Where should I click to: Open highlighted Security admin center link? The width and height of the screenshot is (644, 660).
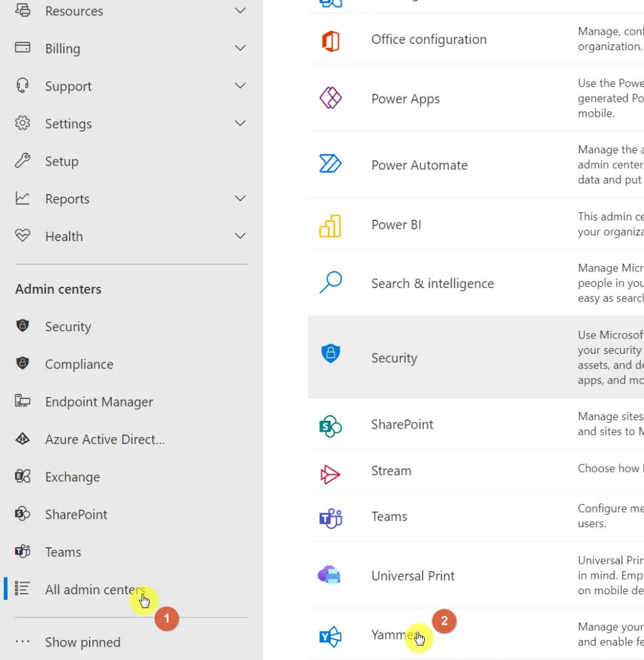coord(394,358)
